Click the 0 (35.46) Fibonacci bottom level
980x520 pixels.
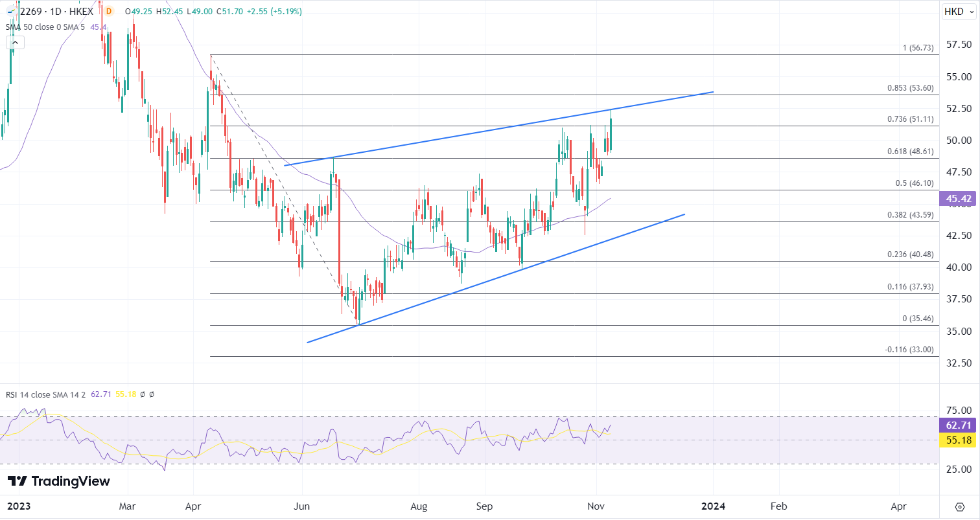point(918,319)
